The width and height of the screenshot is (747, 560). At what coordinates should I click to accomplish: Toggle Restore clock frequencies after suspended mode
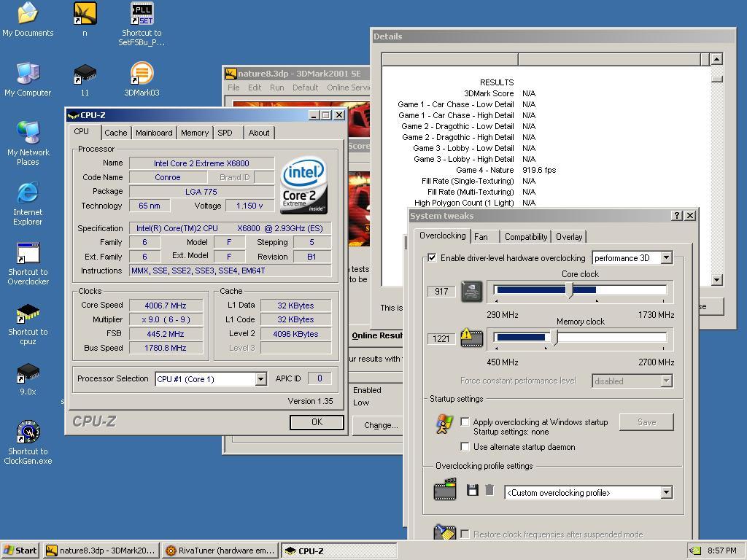point(465,534)
